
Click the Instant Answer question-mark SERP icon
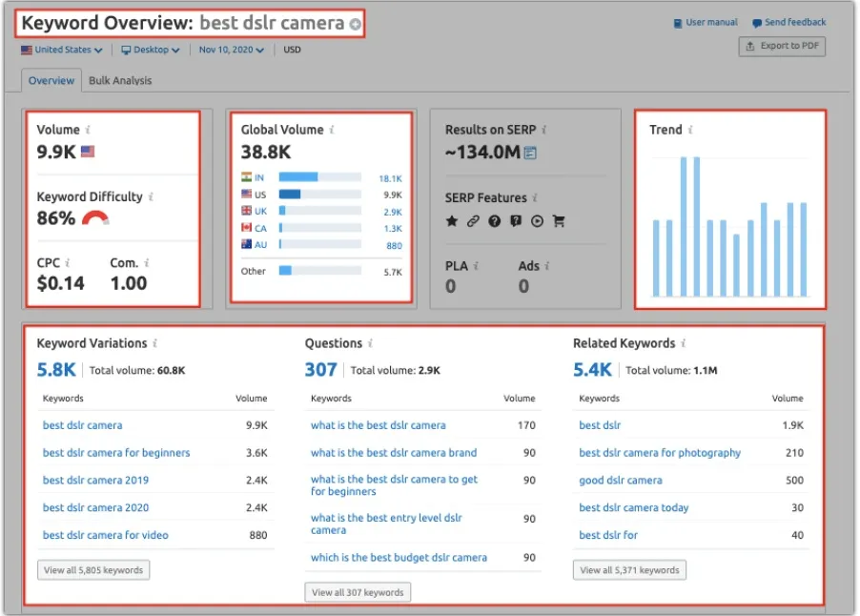tap(495, 220)
